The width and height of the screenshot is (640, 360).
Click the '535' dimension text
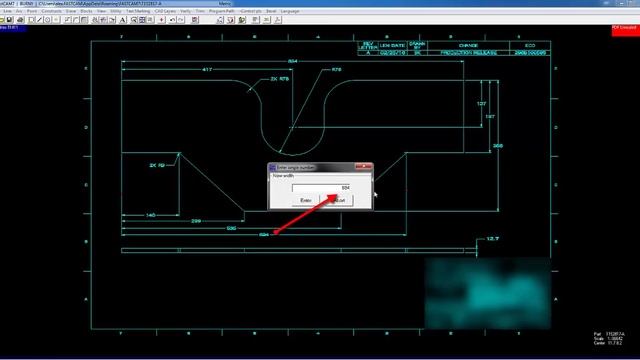click(231, 228)
